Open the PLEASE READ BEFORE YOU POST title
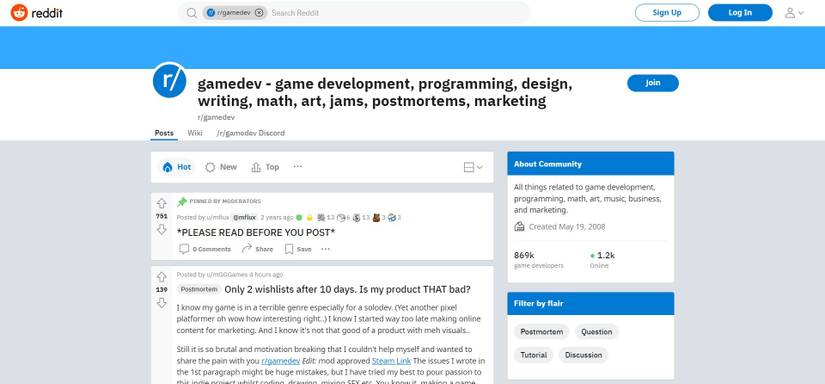The image size is (825, 384). (x=256, y=232)
